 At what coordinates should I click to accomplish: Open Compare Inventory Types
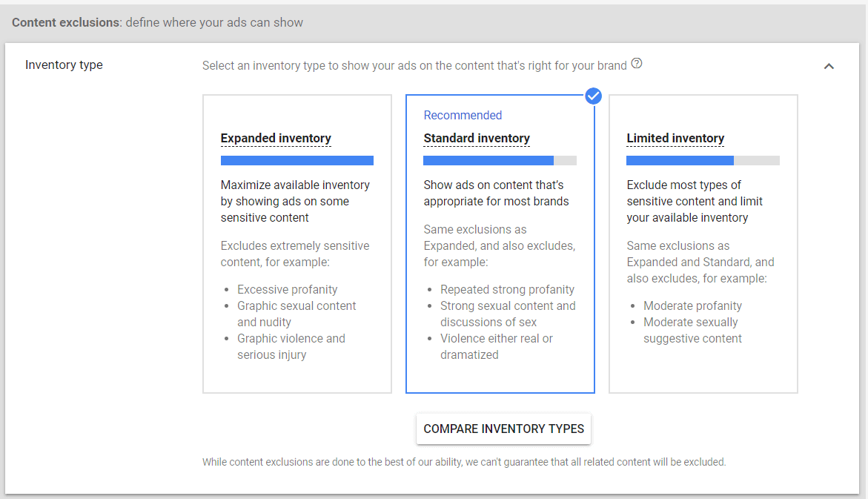[503, 429]
